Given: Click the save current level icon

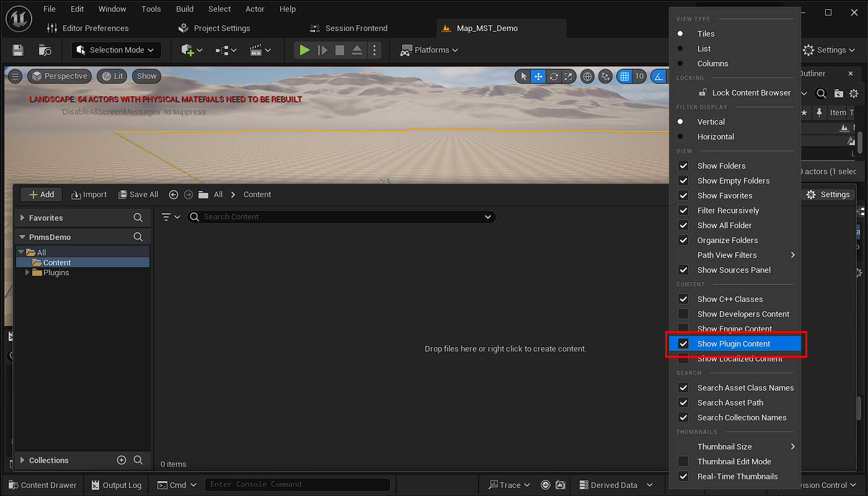Looking at the screenshot, I should coord(18,50).
